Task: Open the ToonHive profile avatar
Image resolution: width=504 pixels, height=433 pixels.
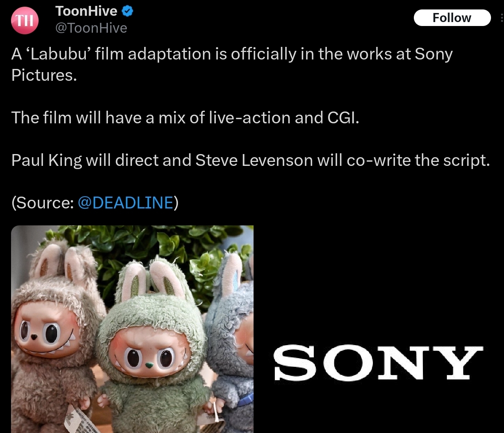Action: [x=25, y=20]
